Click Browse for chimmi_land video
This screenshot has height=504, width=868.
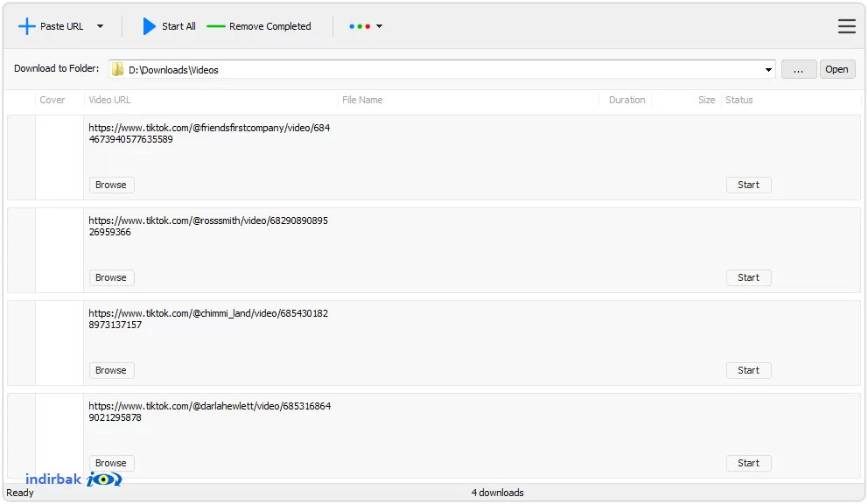point(111,370)
